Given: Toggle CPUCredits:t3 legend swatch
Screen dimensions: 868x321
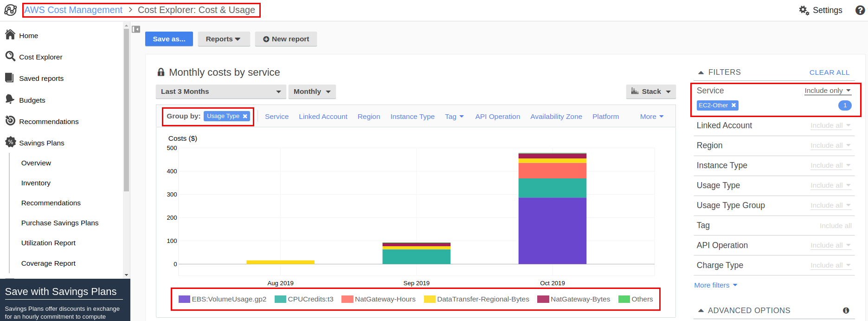Looking at the screenshot, I should (280, 299).
